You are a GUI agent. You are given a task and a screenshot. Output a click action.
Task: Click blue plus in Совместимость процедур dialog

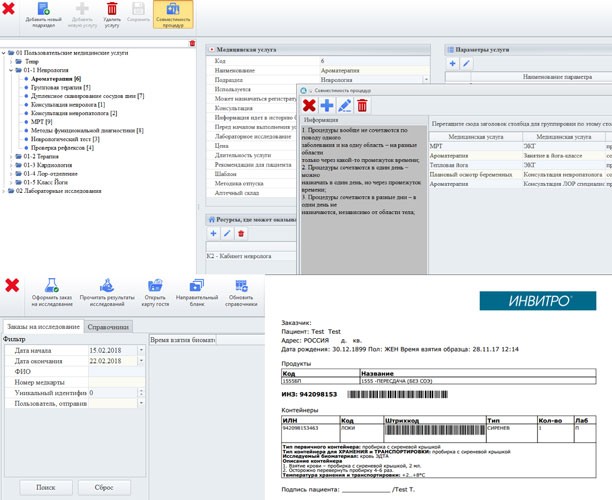click(326, 105)
